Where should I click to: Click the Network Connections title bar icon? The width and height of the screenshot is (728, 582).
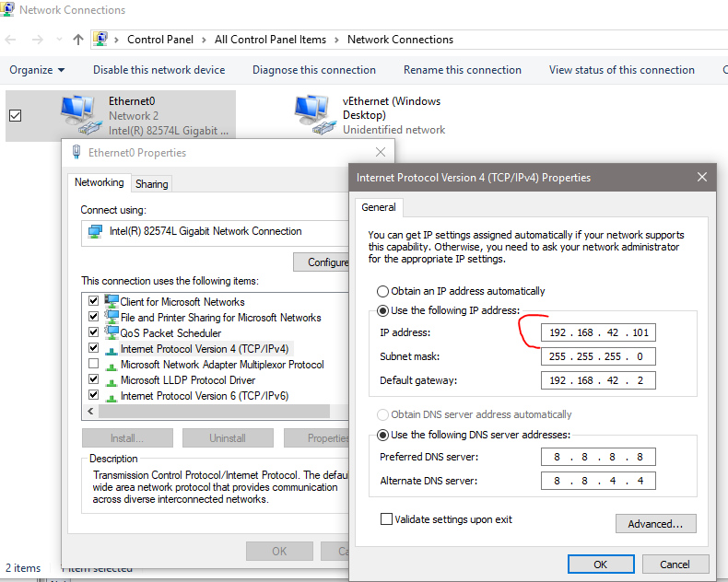7,9
